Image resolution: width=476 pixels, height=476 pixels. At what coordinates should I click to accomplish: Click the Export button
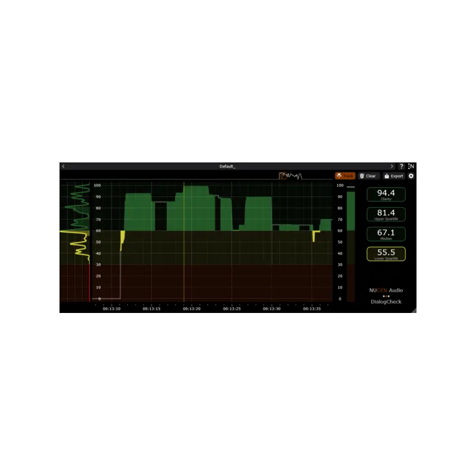click(394, 176)
